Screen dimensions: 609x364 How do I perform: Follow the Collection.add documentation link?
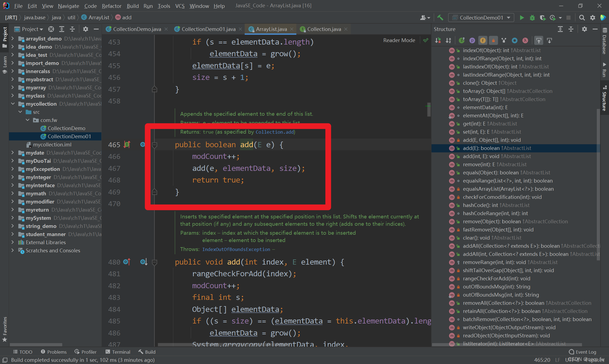(275, 132)
